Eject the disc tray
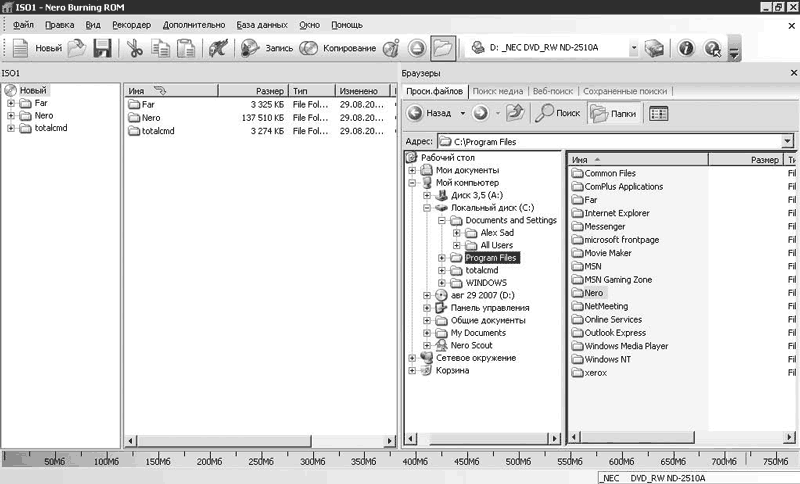 click(x=417, y=48)
